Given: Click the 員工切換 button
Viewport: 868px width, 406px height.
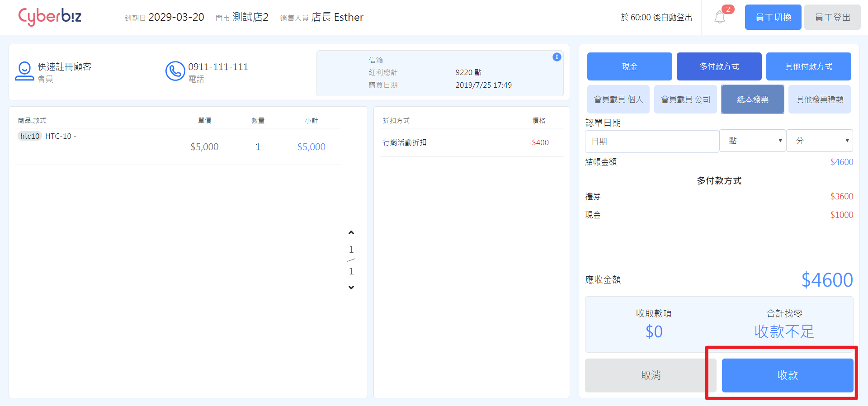Looking at the screenshot, I should pos(773,17).
